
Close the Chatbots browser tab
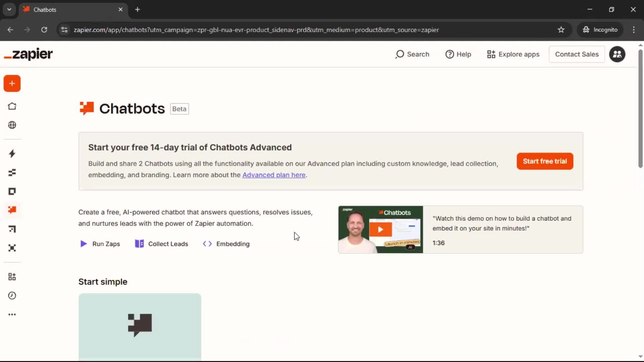tap(120, 9)
